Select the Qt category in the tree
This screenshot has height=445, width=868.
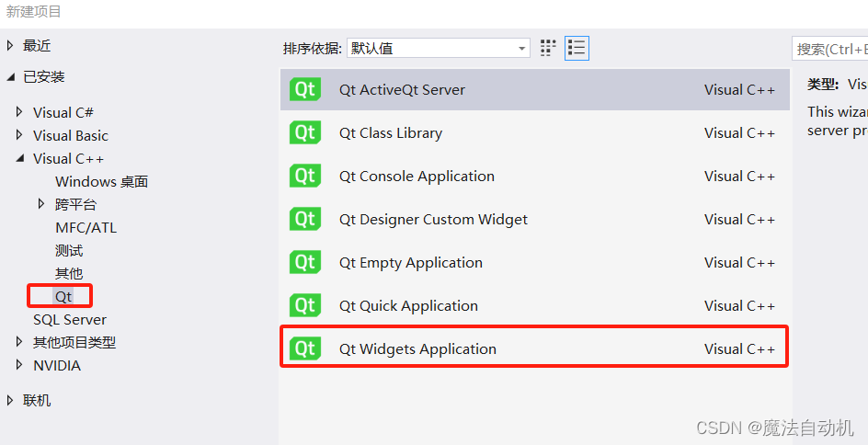pos(63,296)
